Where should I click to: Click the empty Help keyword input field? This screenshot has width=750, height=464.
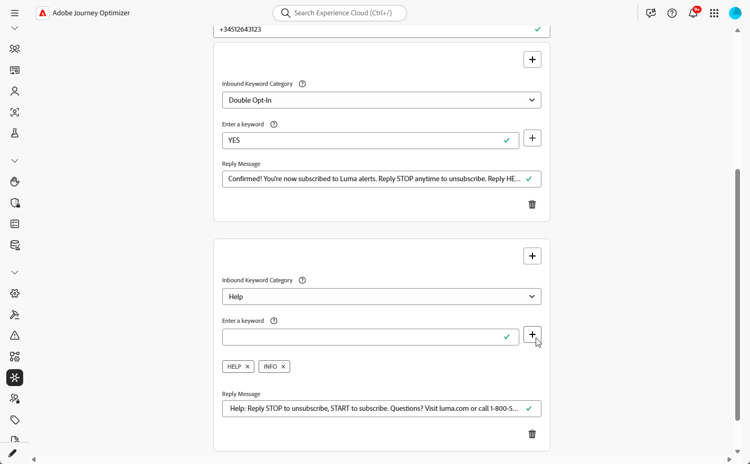363,337
